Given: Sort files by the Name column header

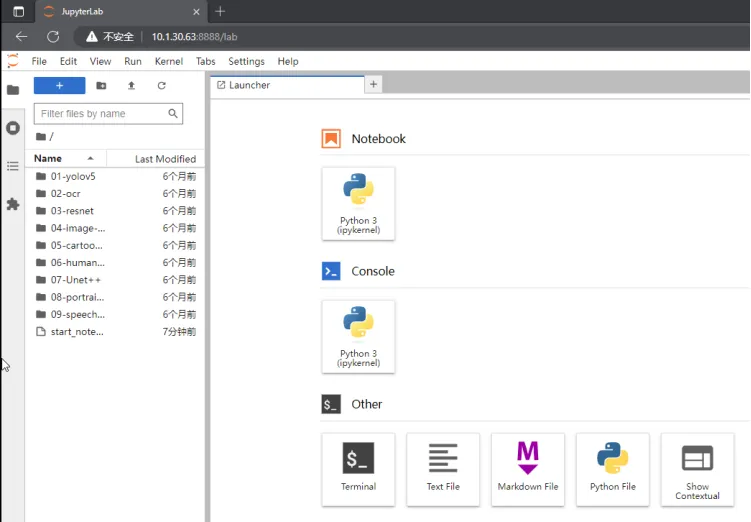Looking at the screenshot, I should (x=65, y=159).
